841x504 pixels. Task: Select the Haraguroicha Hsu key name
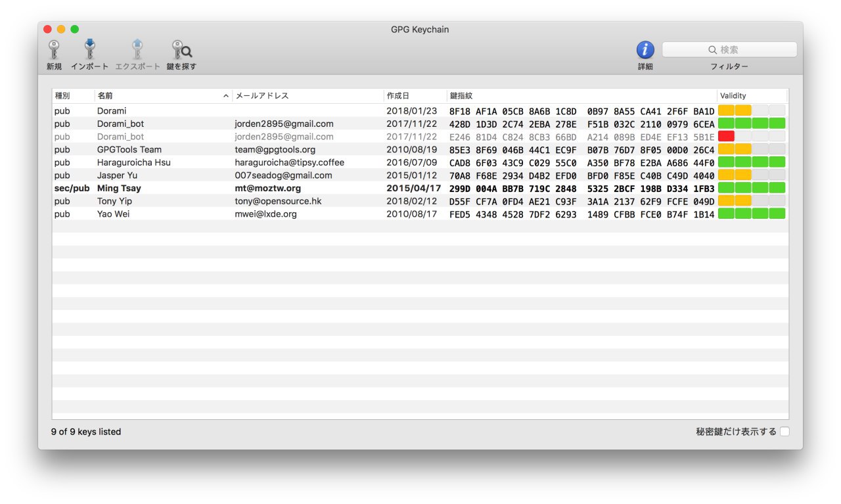(134, 162)
